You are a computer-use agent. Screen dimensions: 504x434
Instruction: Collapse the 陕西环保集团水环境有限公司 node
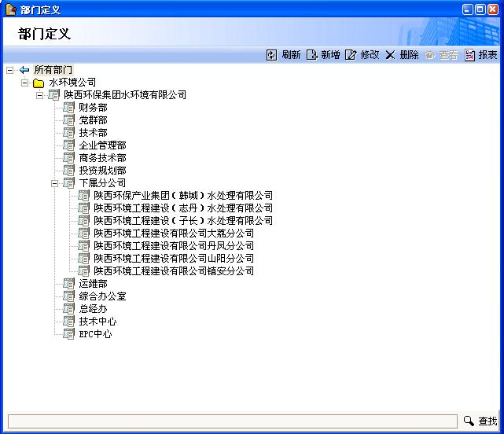(x=39, y=95)
